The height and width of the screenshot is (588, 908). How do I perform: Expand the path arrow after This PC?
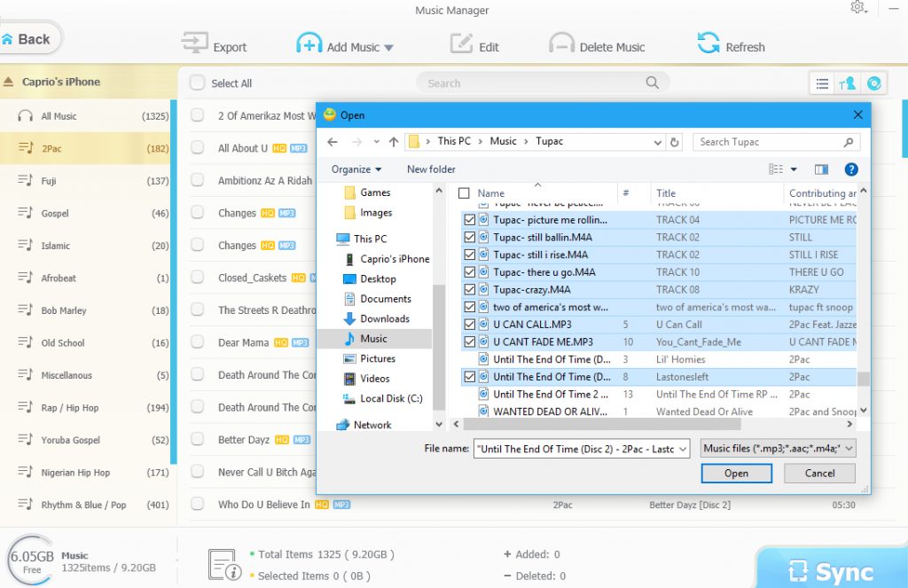[481, 141]
